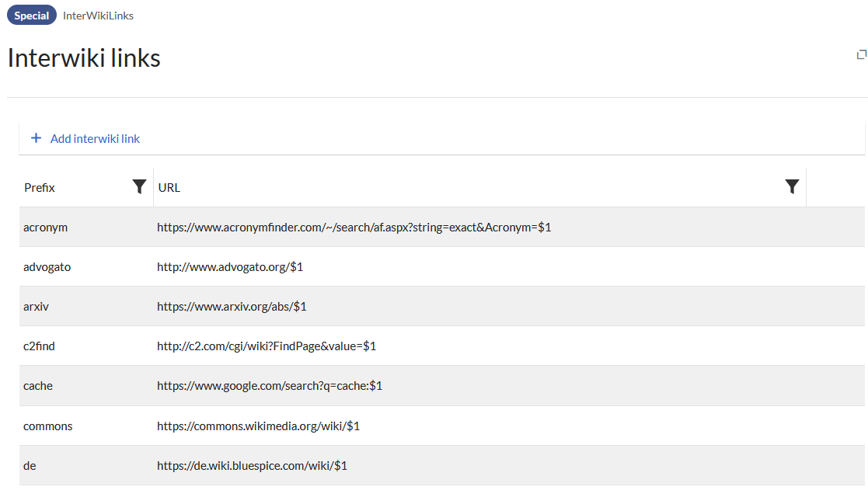Open the Prefix column filter
868x490 pixels.
[139, 186]
